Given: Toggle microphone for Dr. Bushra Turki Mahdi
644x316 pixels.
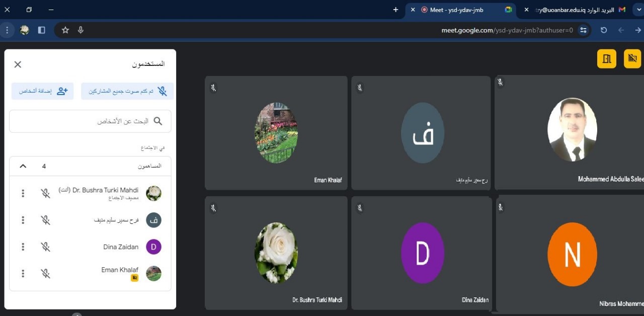Looking at the screenshot, I should (46, 193).
